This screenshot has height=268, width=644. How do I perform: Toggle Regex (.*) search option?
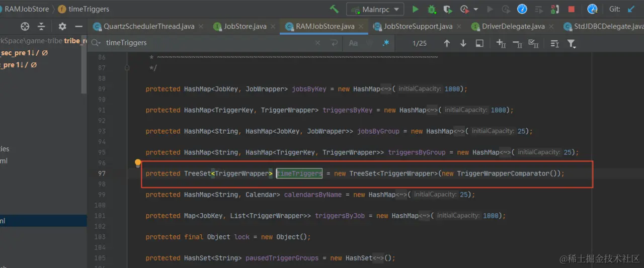click(385, 43)
